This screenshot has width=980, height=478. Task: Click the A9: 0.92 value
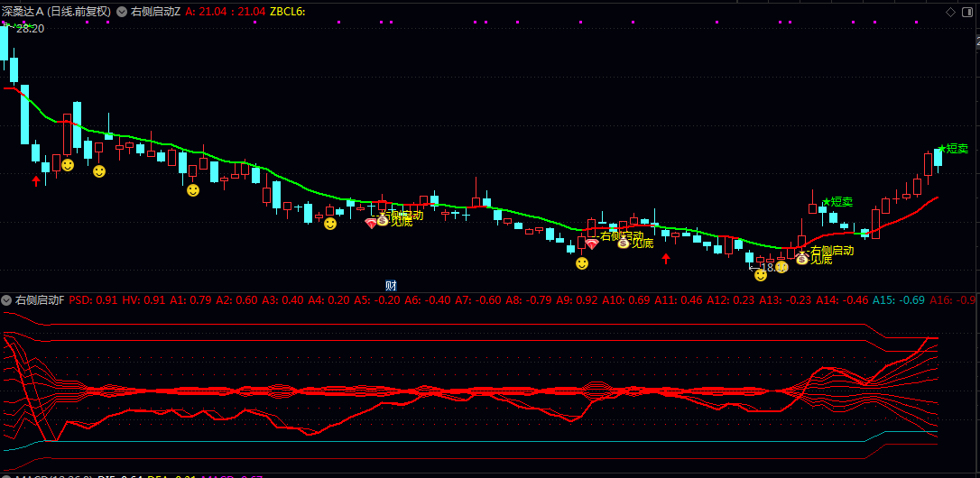click(x=577, y=300)
